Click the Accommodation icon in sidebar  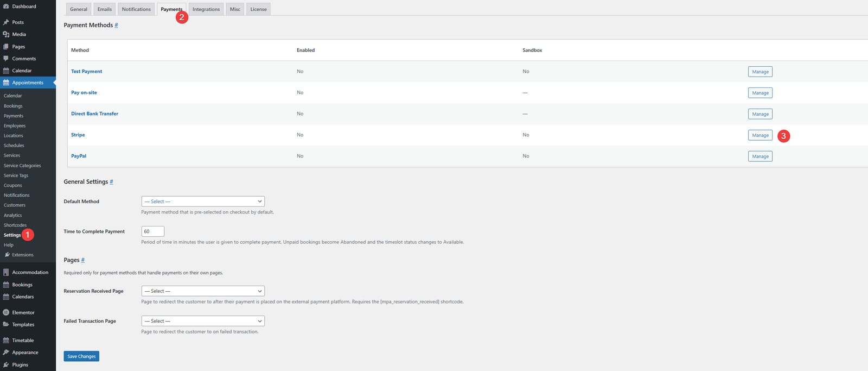pyautogui.click(x=6, y=272)
